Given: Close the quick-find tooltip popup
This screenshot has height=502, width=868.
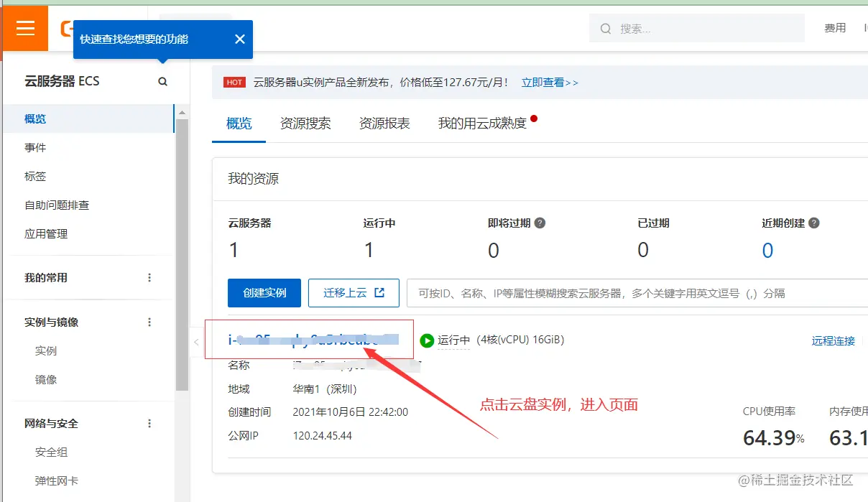Looking at the screenshot, I should click(240, 39).
